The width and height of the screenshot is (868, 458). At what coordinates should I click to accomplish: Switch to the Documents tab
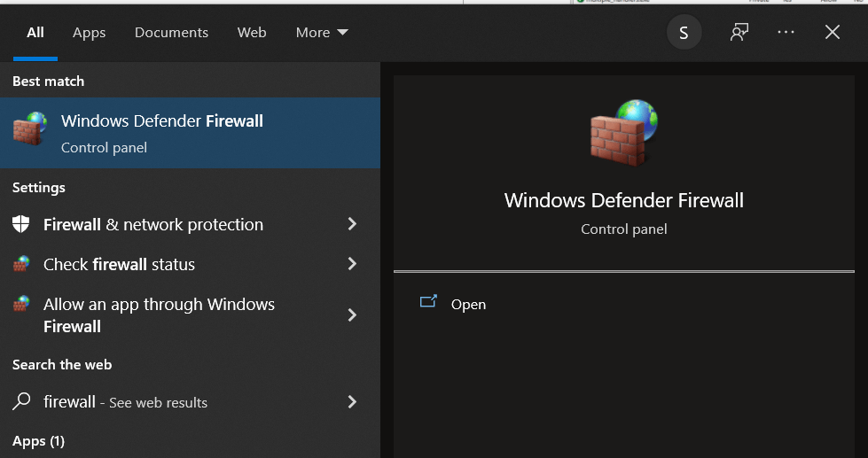click(x=171, y=33)
